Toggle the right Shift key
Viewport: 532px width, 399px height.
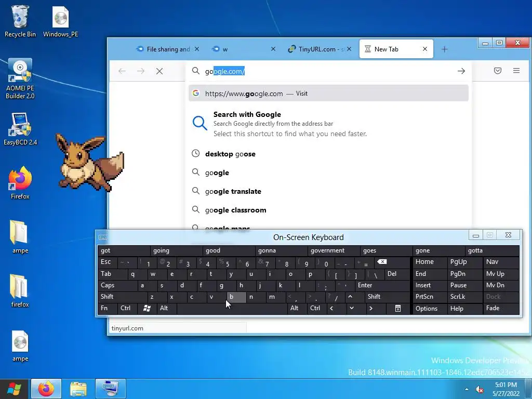(x=388, y=297)
